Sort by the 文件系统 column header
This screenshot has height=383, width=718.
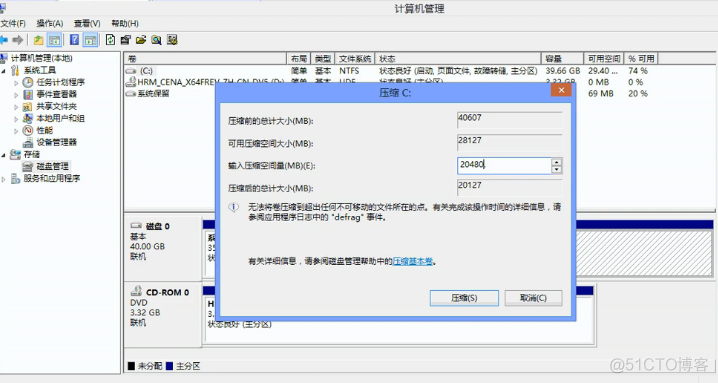355,59
